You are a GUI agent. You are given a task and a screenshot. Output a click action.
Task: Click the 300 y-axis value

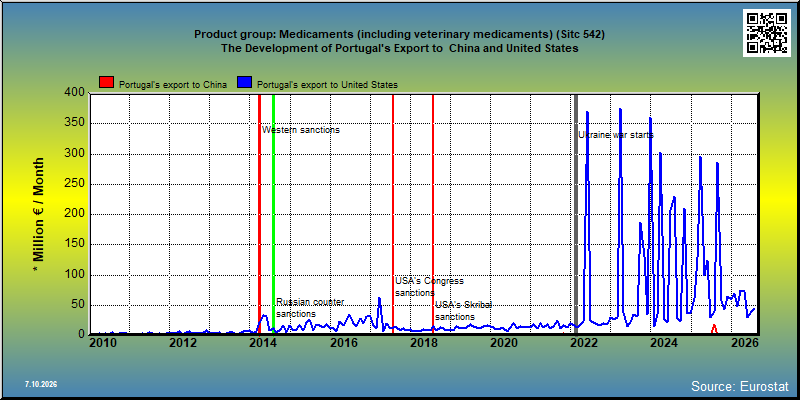[75, 154]
